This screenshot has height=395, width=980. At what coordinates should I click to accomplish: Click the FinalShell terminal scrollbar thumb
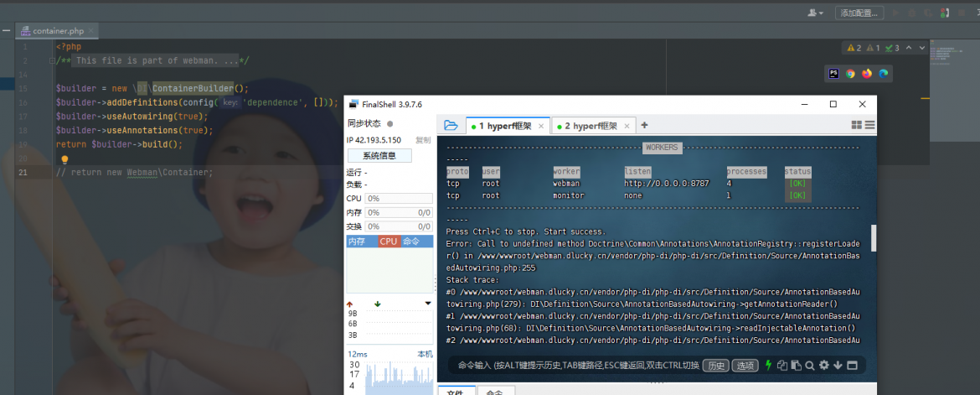[873, 237]
